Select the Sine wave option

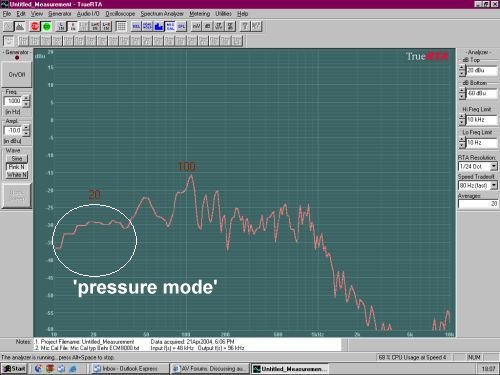(17, 159)
